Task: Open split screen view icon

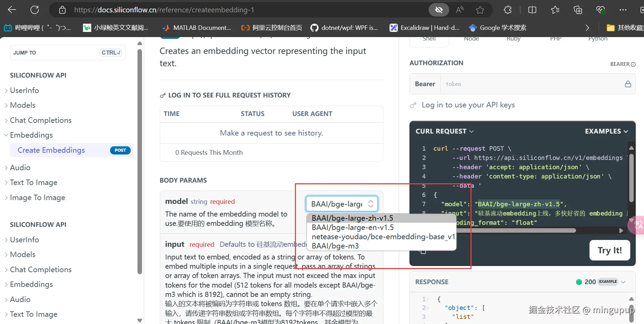Action: [532, 10]
